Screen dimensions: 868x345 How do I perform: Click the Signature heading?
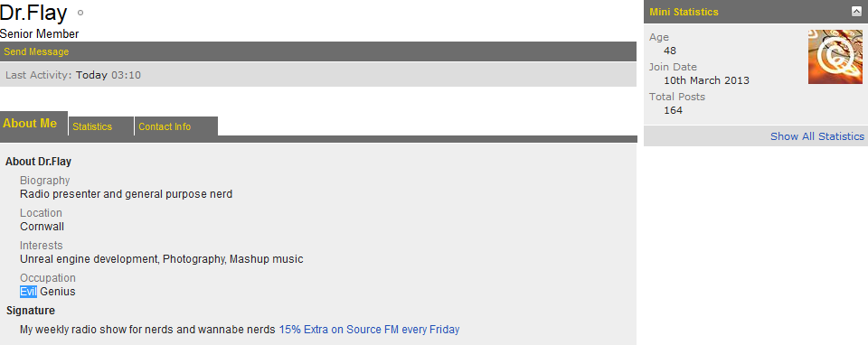[31, 311]
